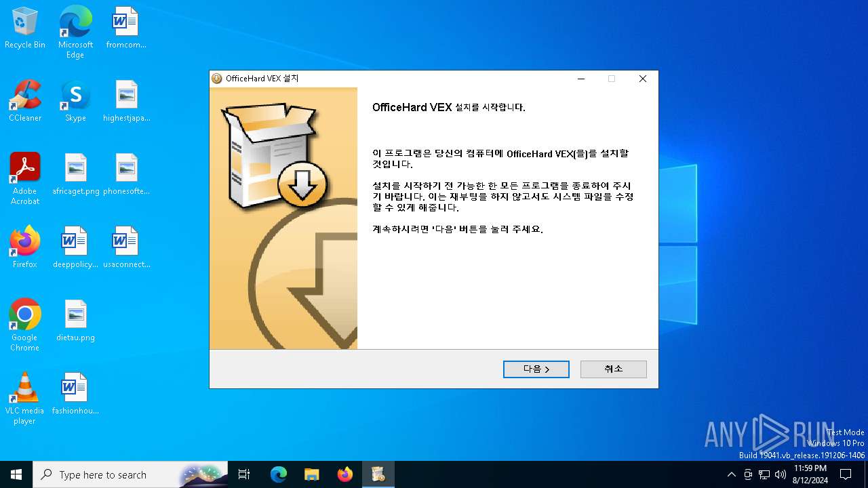Minimize the OfficeHard VEX installer window
Image resolution: width=868 pixels, height=488 pixels.
(580, 79)
